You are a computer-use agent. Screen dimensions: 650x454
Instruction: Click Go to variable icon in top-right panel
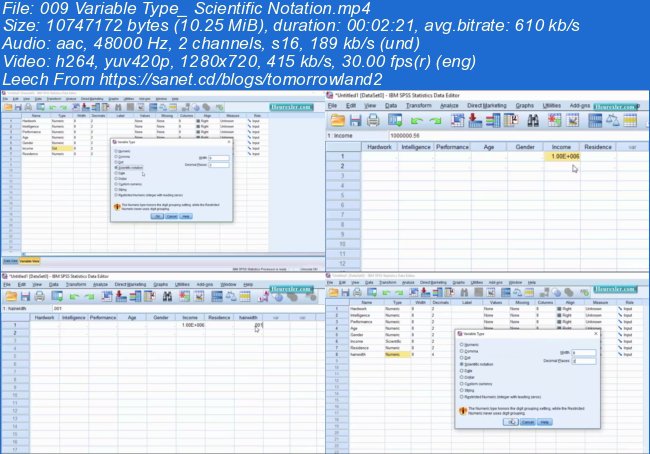click(474, 120)
